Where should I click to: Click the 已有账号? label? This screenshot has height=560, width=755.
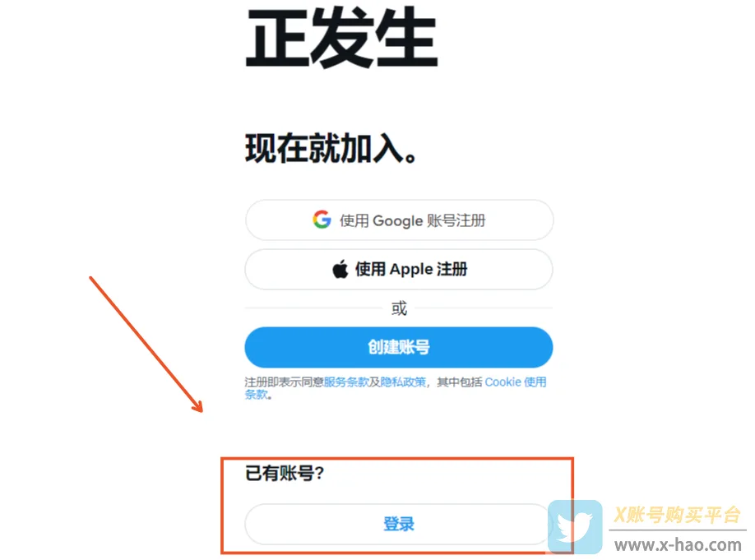point(285,474)
